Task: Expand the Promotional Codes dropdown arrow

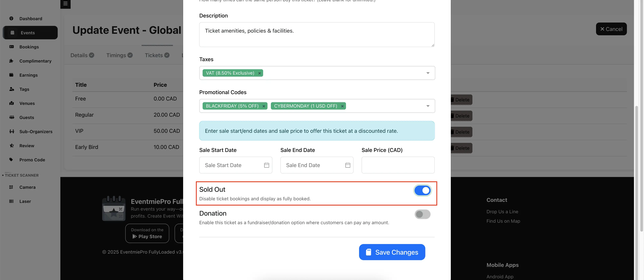Action: point(428,106)
